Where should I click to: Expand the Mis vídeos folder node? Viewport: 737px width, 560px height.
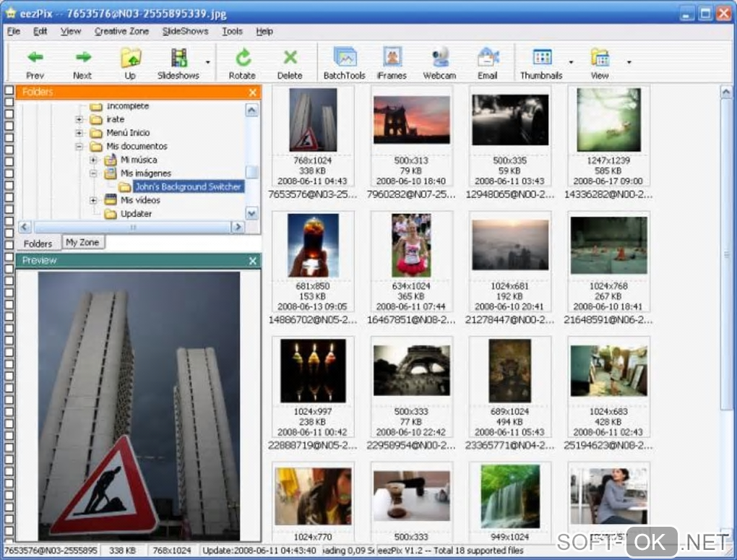coord(93,200)
